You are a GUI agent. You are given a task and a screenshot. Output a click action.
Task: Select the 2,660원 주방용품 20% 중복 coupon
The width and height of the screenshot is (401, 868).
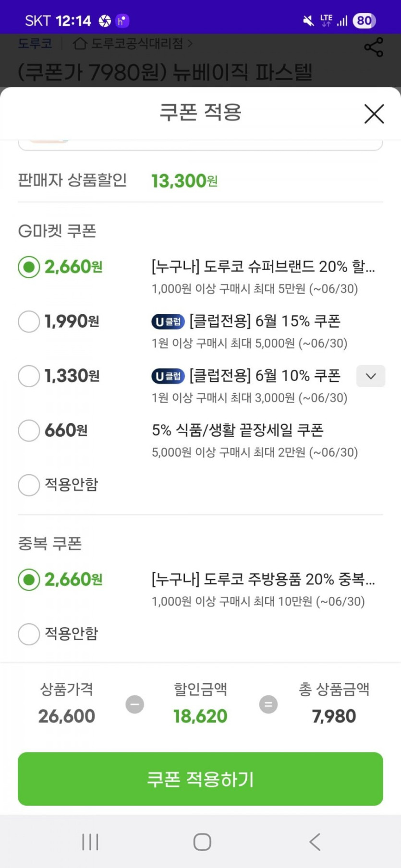click(29, 580)
